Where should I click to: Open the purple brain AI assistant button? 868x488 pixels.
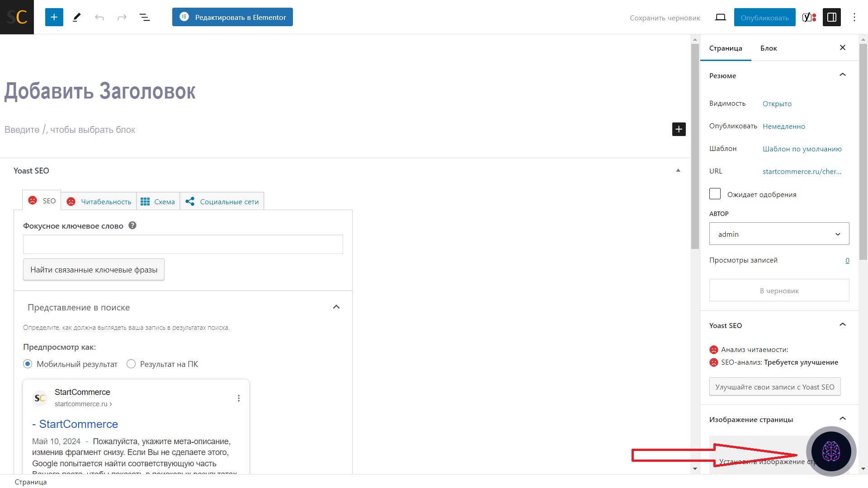[831, 451]
